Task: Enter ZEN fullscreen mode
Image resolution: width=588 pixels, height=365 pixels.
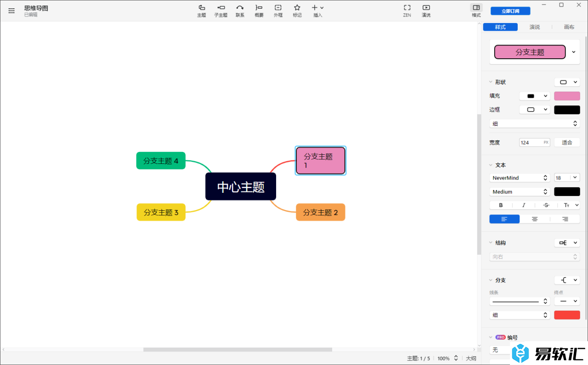Action: pyautogui.click(x=407, y=11)
